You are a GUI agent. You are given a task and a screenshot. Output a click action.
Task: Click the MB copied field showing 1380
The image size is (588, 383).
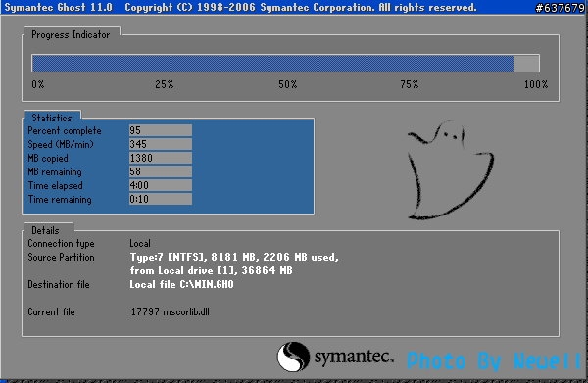pos(161,158)
